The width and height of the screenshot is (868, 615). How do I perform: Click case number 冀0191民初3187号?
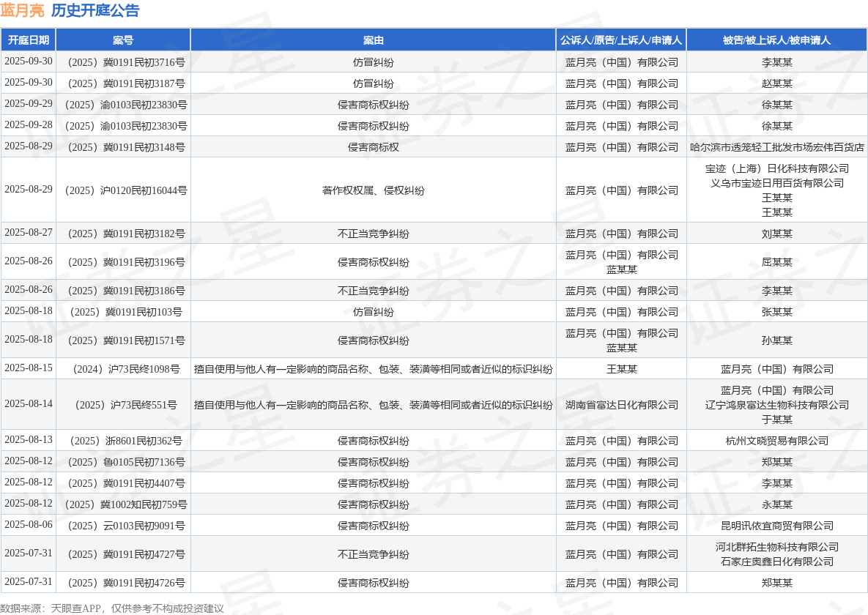pyautogui.click(x=126, y=83)
